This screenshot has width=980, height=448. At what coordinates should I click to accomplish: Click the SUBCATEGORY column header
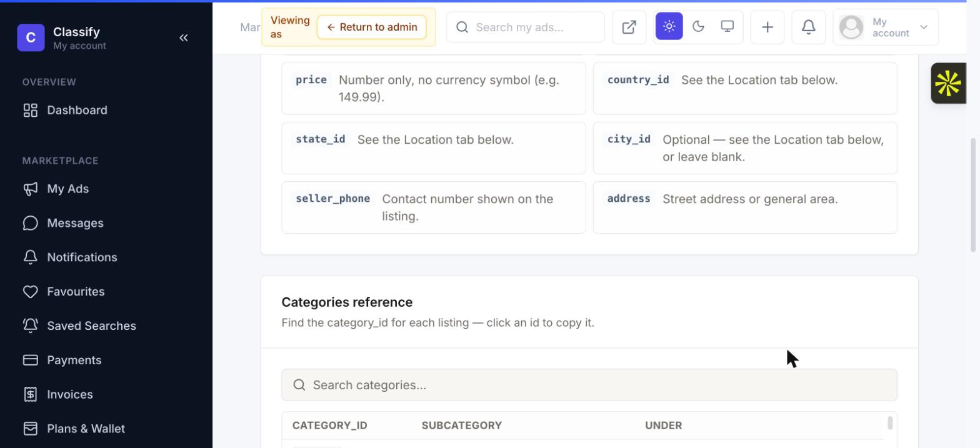point(462,426)
